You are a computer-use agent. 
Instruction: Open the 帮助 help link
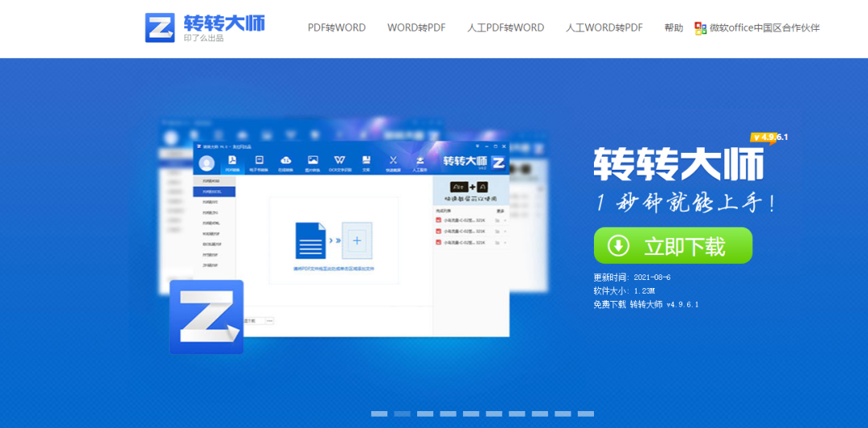click(674, 28)
